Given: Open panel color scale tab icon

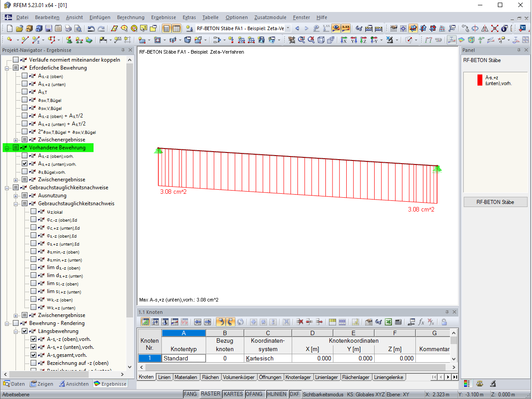Looking at the screenshot, I should 466,383.
